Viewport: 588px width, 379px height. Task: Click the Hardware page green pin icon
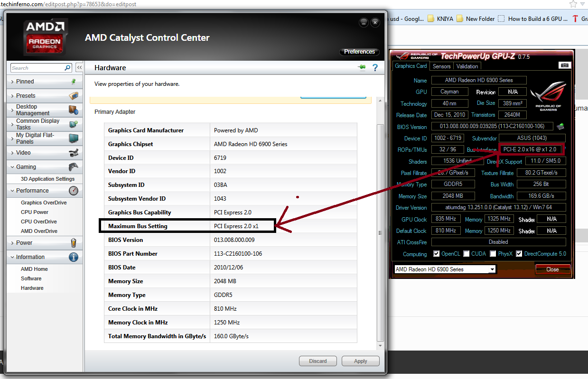pyautogui.click(x=362, y=68)
